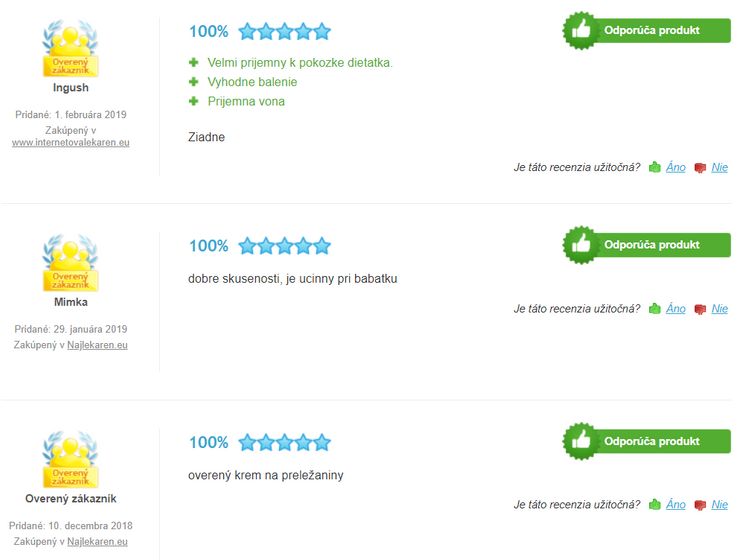Open Najlekaren.eu link under December 2018 review
The width and height of the screenshot is (750, 560).
tap(97, 541)
